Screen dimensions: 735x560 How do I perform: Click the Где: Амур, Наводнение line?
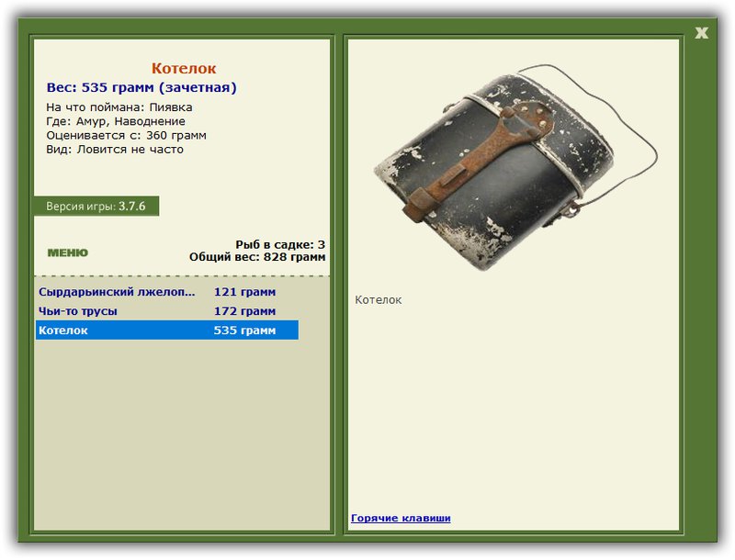click(116, 121)
